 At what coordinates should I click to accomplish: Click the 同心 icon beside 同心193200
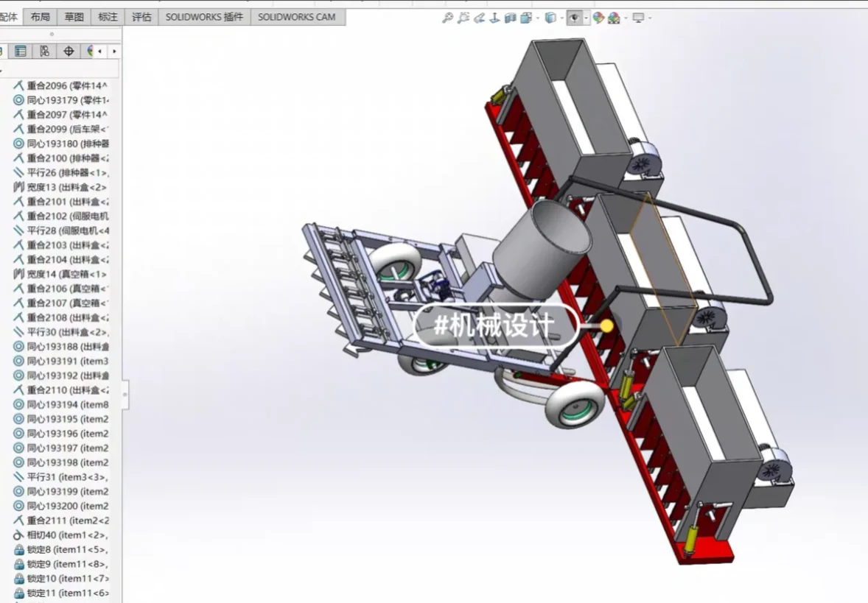18,507
